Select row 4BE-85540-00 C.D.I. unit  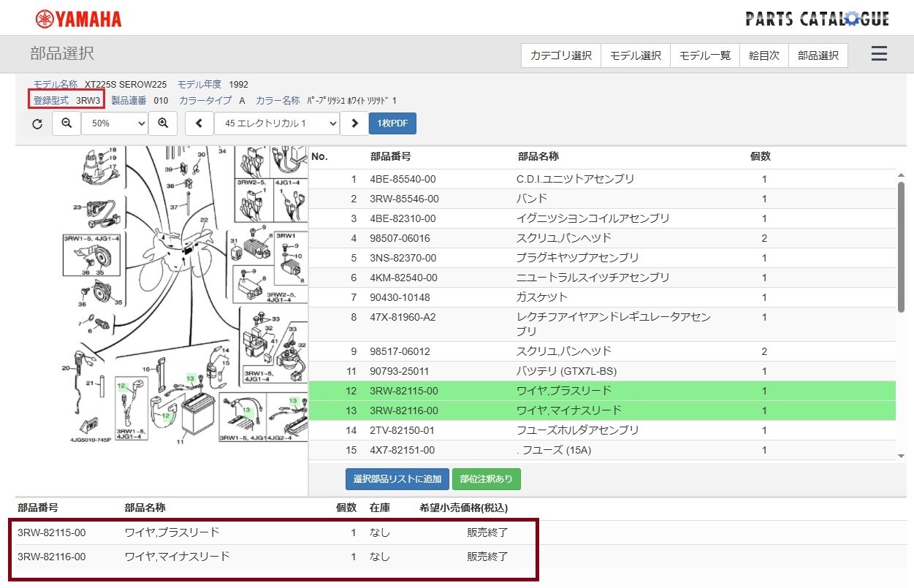[602, 179]
